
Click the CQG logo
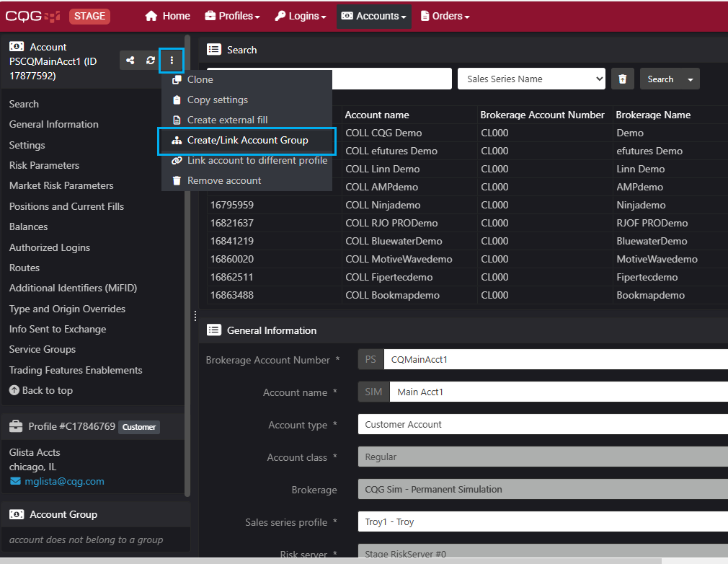pyautogui.click(x=32, y=17)
